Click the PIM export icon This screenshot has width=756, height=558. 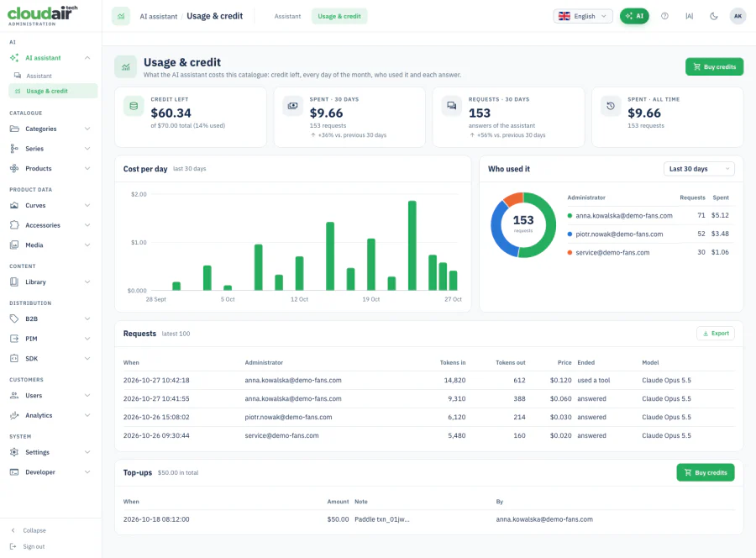[x=14, y=339]
